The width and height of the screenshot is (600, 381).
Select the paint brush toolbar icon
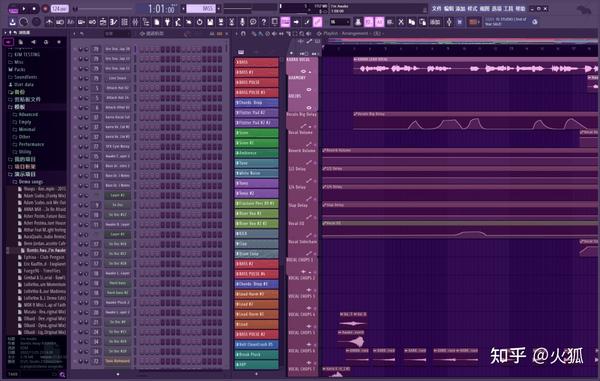[307, 22]
